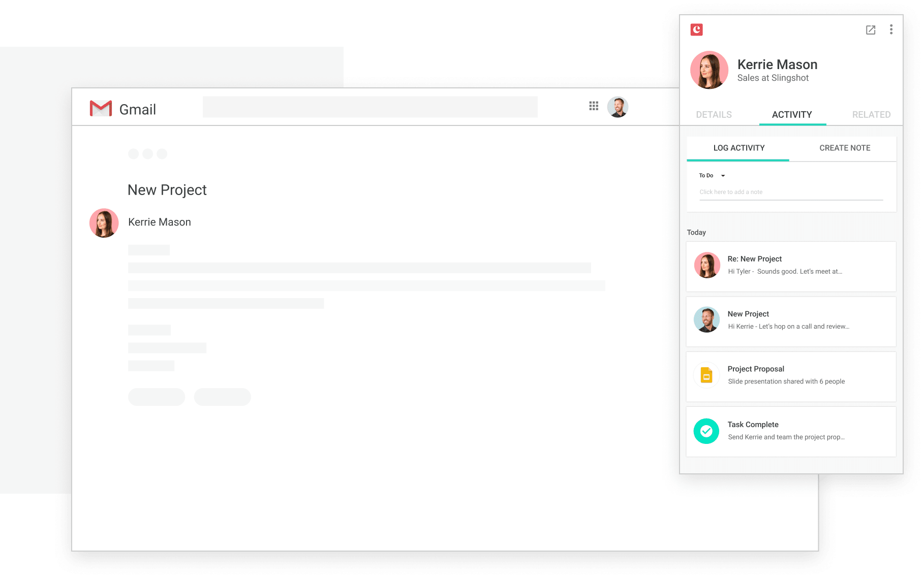Click the yellow Slides presentation icon

(x=706, y=375)
